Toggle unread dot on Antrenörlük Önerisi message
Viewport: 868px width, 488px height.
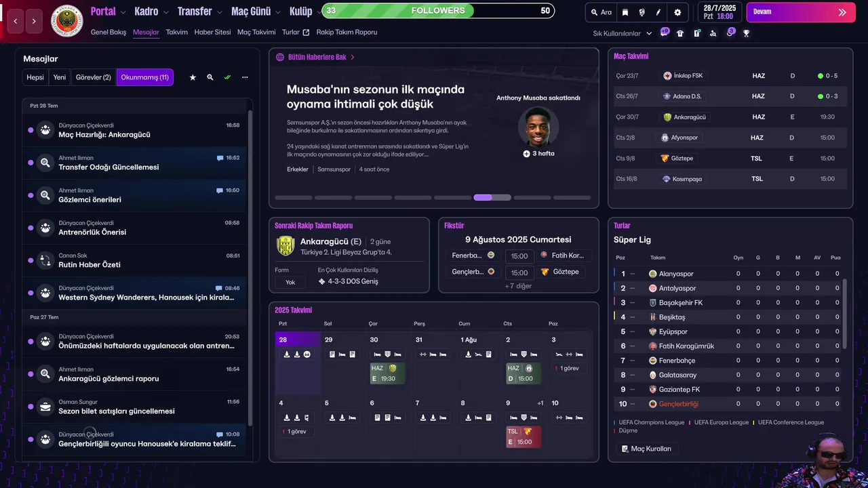31,228
